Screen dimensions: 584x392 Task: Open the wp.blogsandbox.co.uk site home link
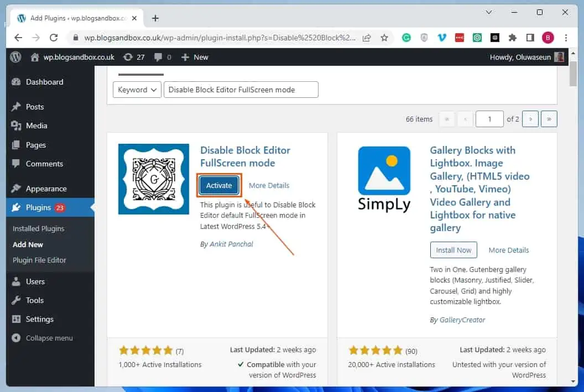[x=72, y=57]
